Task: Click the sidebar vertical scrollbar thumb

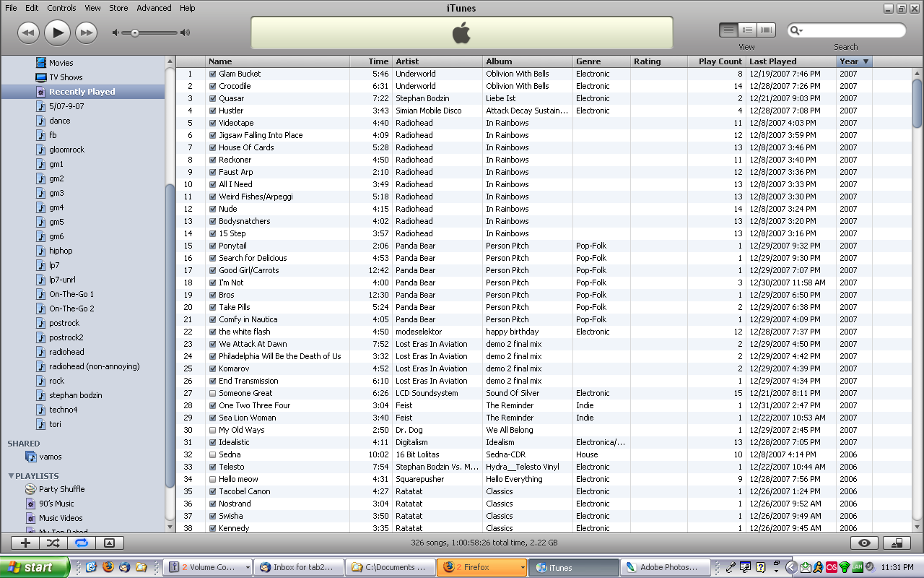Action: [170, 336]
